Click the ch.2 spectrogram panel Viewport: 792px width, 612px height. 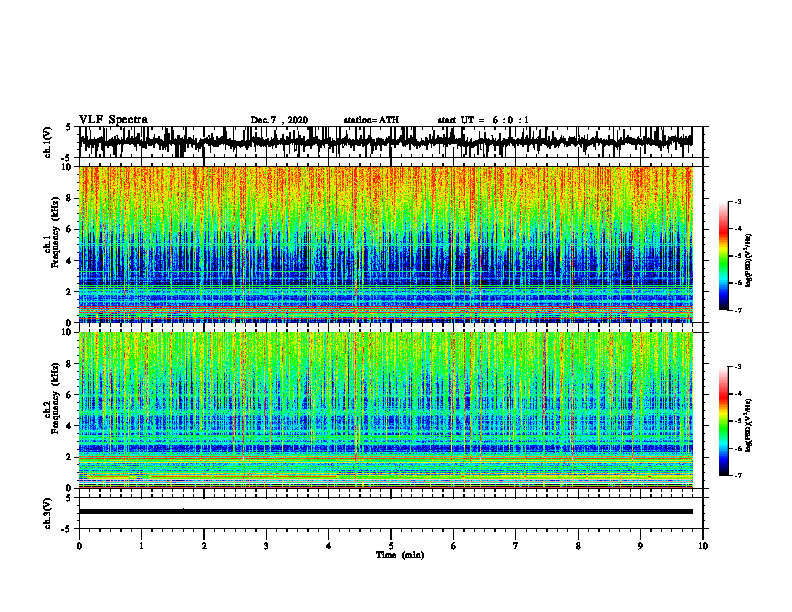point(386,410)
